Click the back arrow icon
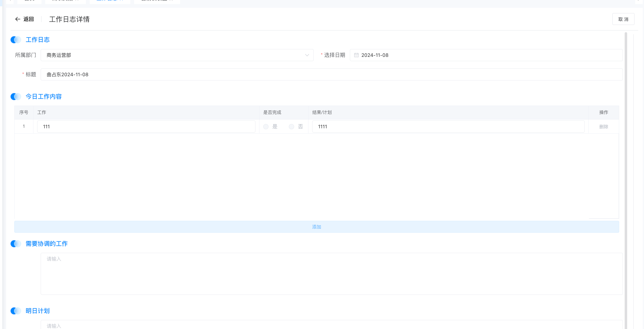The width and height of the screenshot is (644, 329). (x=18, y=19)
